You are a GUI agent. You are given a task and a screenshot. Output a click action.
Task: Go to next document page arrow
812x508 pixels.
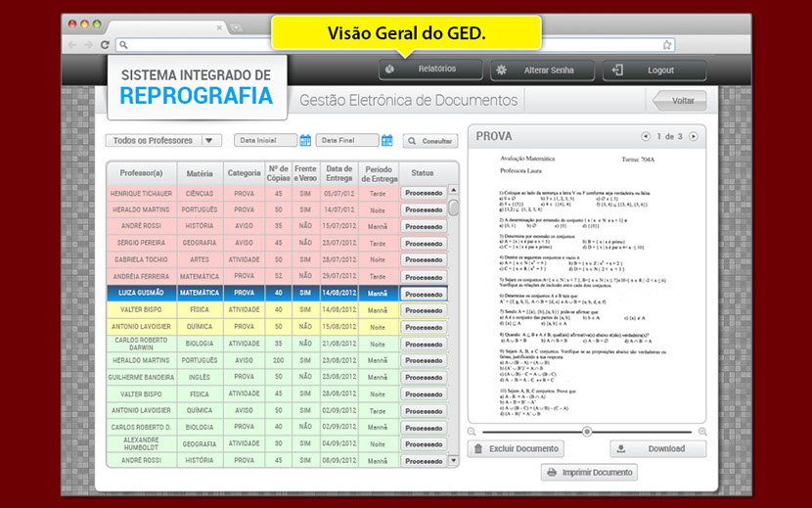coord(694,136)
